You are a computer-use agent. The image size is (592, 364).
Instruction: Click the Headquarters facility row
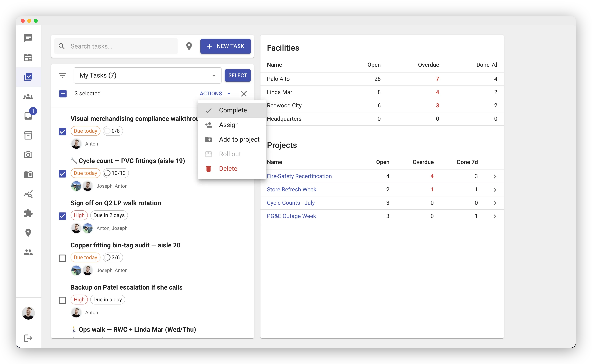click(382, 119)
